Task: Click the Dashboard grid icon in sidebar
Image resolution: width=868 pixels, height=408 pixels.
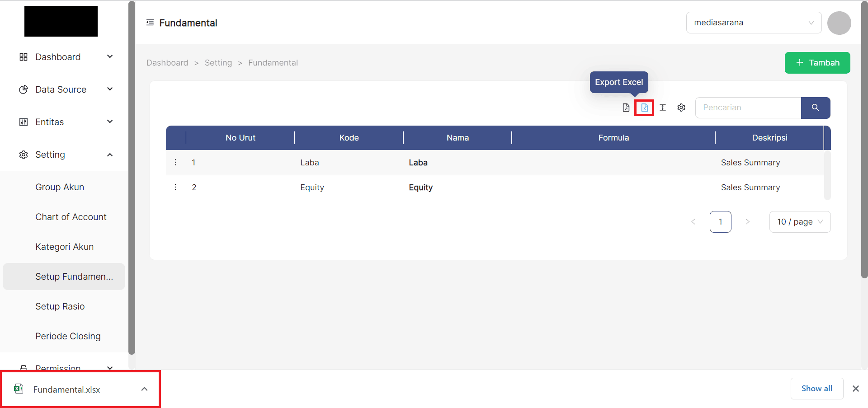Action: (23, 56)
